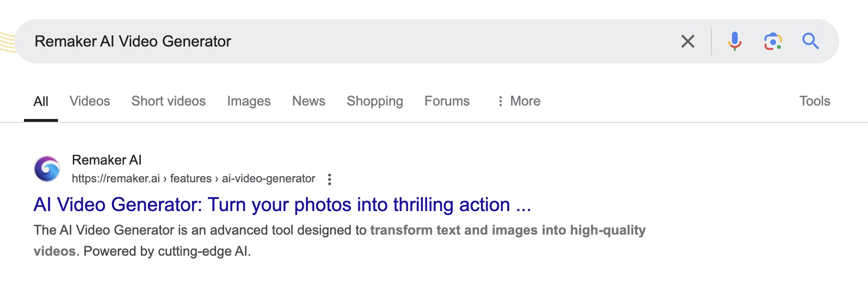Click the magnifying glass search icon
Screen dimensions: 868x284
tap(811, 41)
